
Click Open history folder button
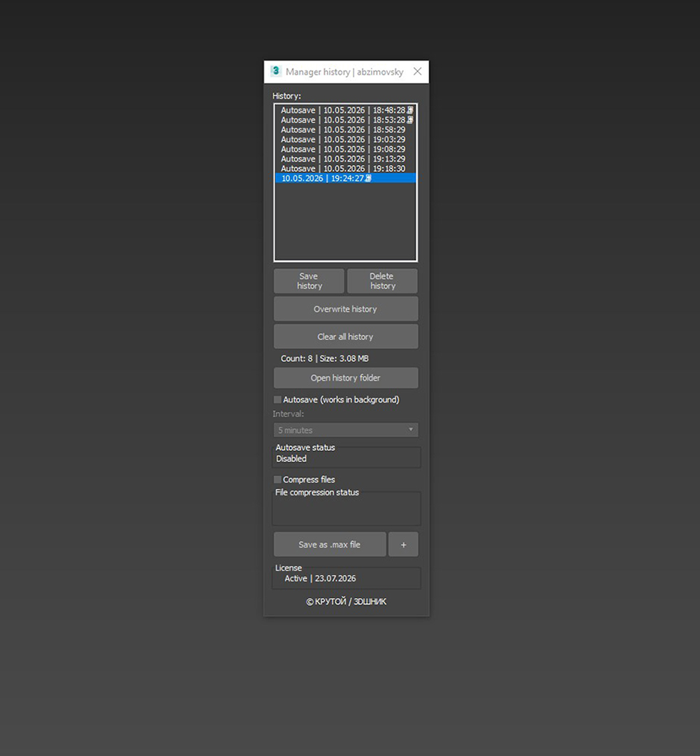tap(346, 378)
